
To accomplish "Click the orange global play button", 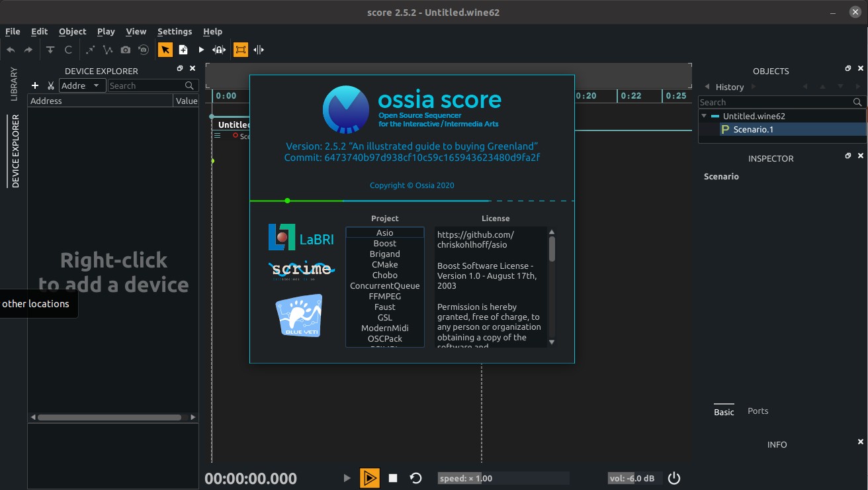I will tap(370, 478).
